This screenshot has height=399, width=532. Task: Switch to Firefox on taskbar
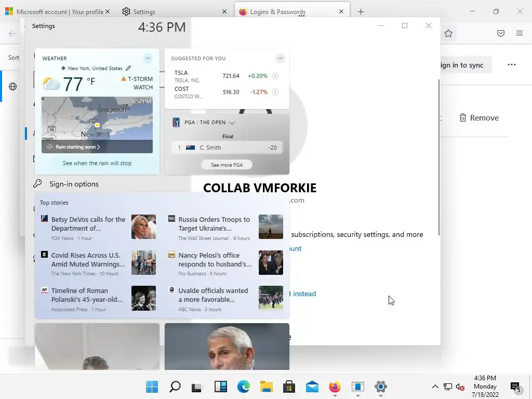click(335, 387)
